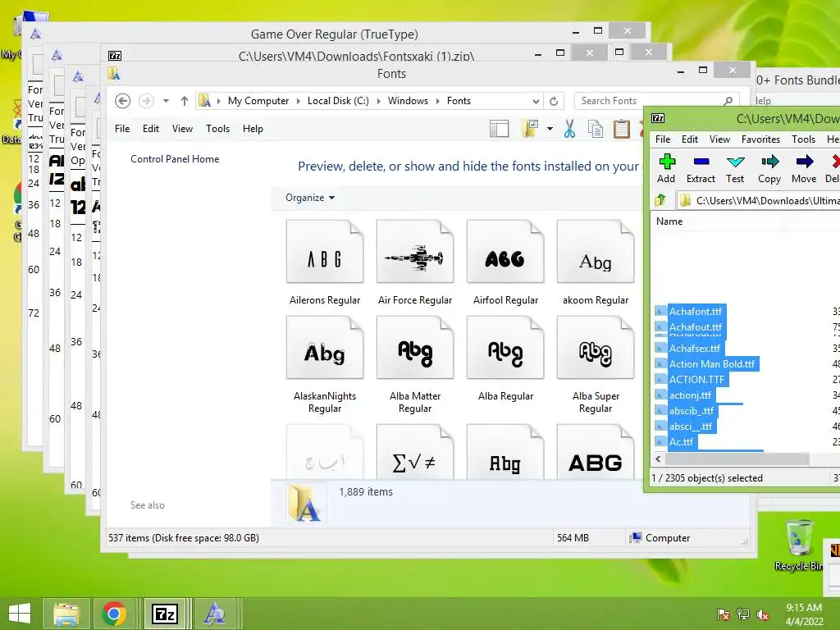Select the Alba Regular font
Screen dimensions: 840x630
pos(505,359)
